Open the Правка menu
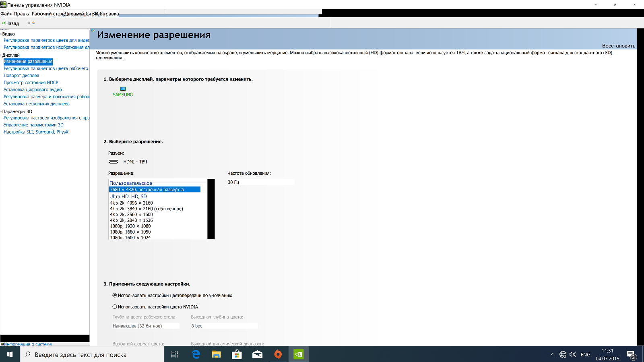 click(x=22, y=14)
